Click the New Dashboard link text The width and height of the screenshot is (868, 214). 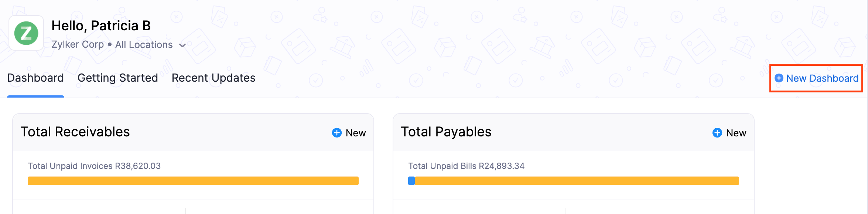(x=822, y=78)
